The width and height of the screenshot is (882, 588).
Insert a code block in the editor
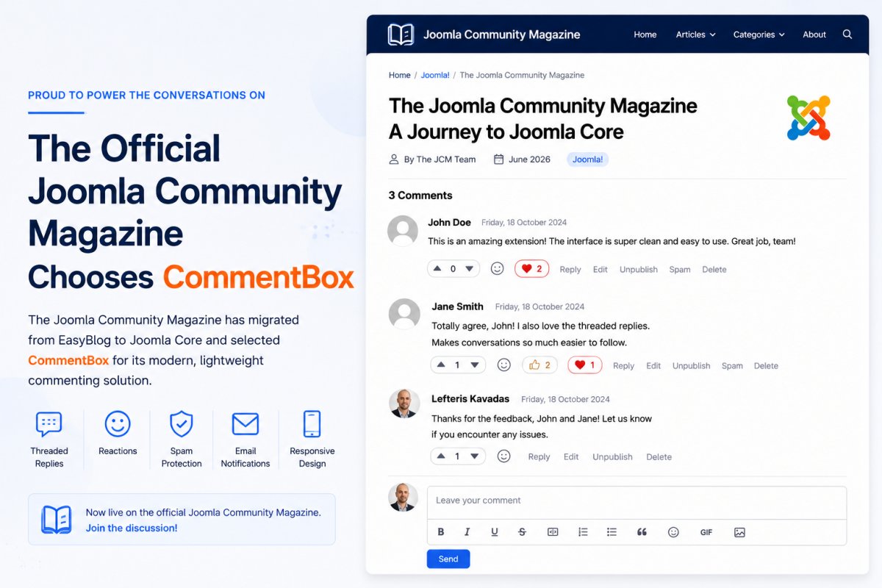coord(553,532)
